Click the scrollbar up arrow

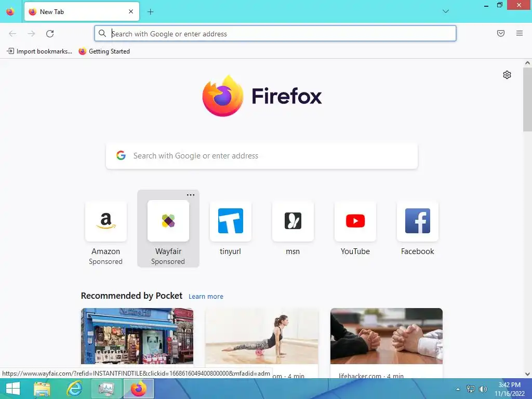pos(527,63)
